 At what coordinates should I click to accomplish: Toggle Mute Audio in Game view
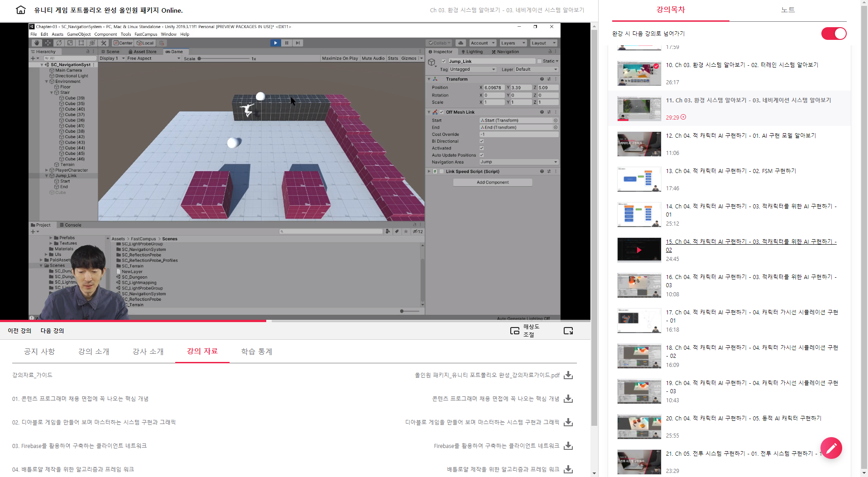click(x=373, y=58)
